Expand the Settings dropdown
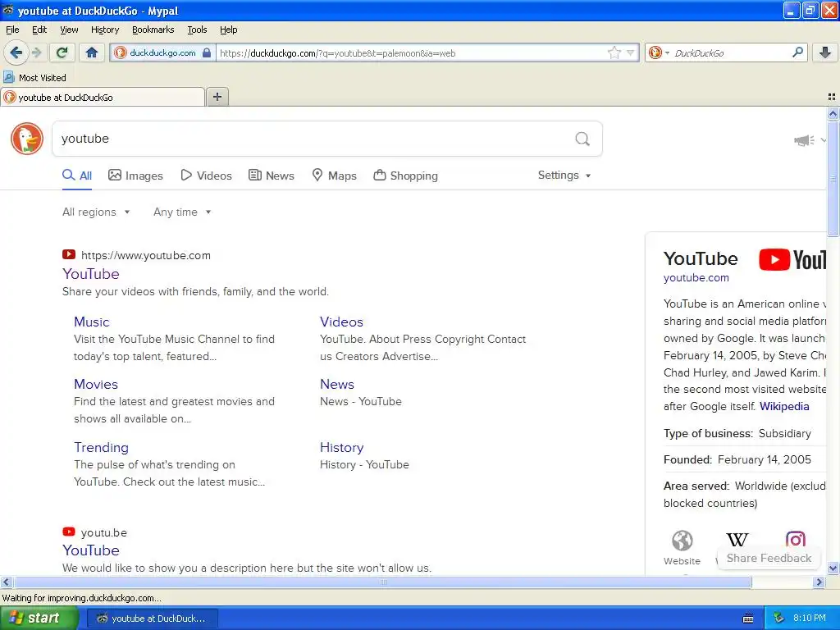The height and width of the screenshot is (630, 840). tap(564, 176)
